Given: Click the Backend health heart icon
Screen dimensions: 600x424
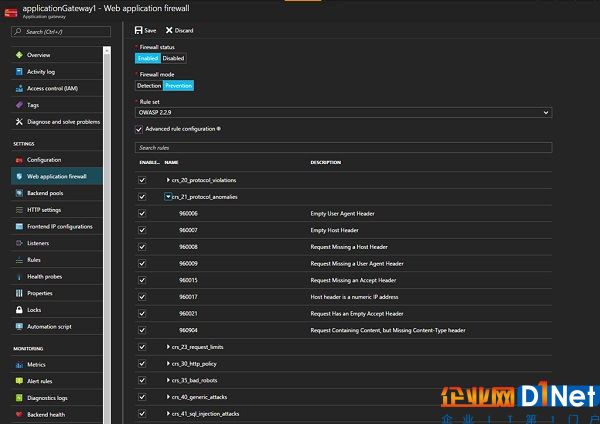Looking at the screenshot, I should pyautogui.click(x=19, y=414).
